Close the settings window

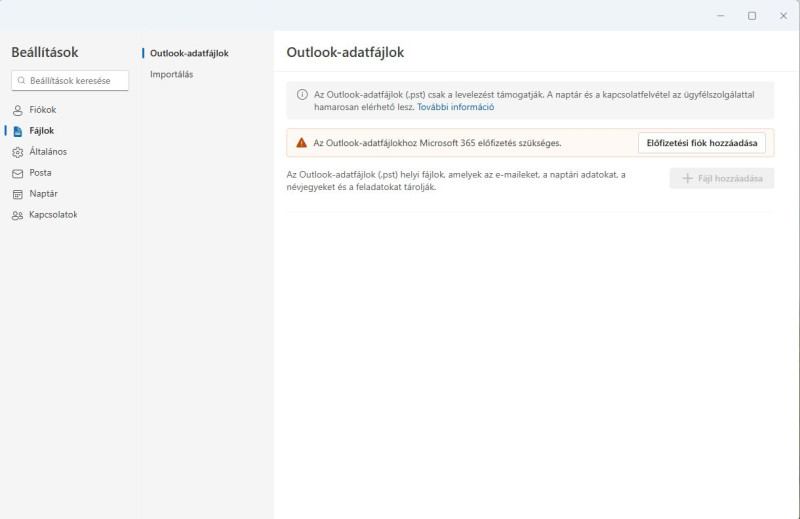click(783, 16)
